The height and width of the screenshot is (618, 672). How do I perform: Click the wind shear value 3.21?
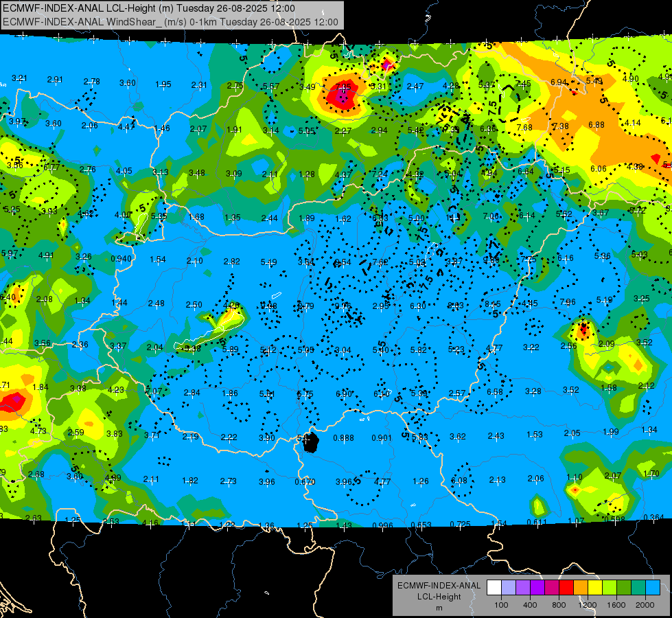pyautogui.click(x=19, y=78)
